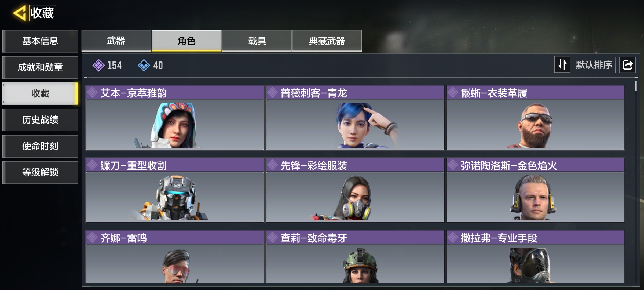The height and width of the screenshot is (290, 644).
Task: Select the 髭蜥-衣装革履 character portrait
Action: tap(535, 125)
